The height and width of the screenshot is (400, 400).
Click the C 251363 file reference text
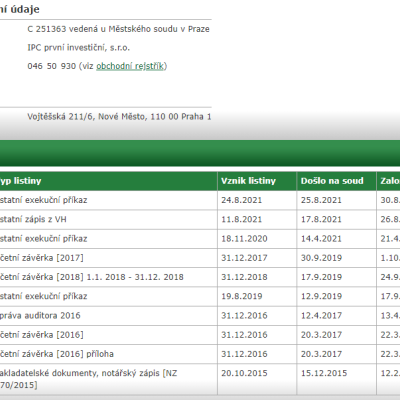pyautogui.click(x=118, y=29)
